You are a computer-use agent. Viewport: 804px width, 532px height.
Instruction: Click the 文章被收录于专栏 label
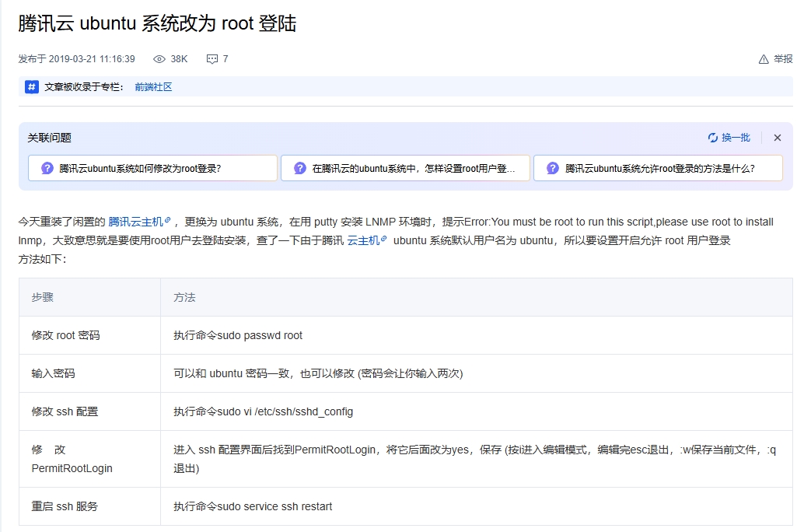(x=83, y=87)
